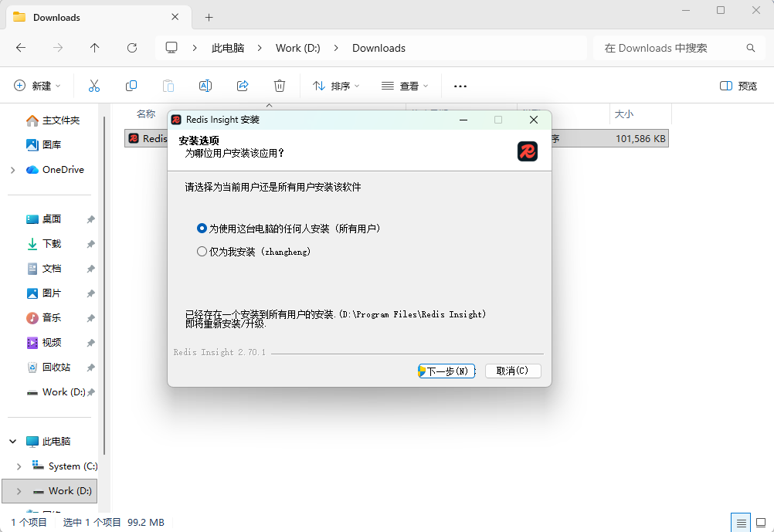Open the three-dot more options menu
774x532 pixels.
coord(460,86)
